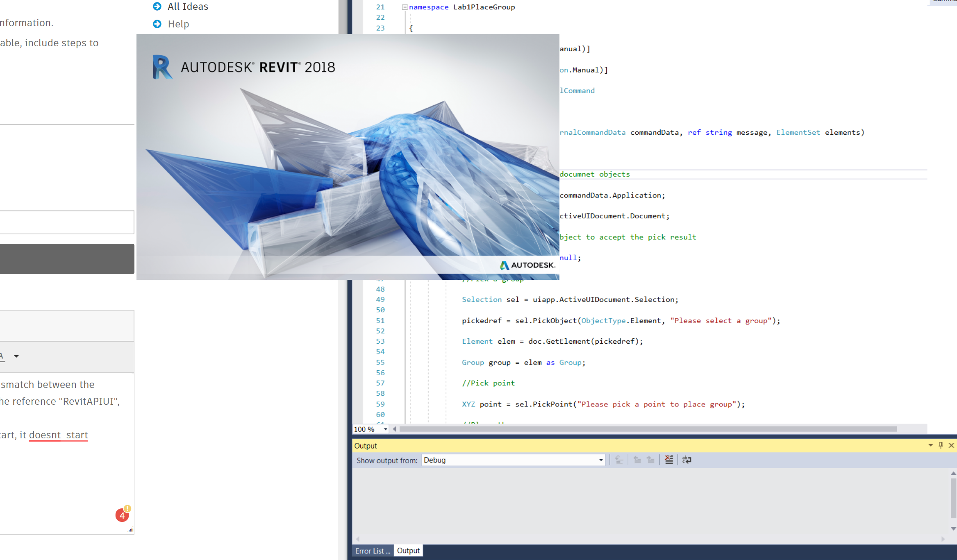The height and width of the screenshot is (560, 957).
Task: Switch to the Output tab
Action: tap(408, 551)
